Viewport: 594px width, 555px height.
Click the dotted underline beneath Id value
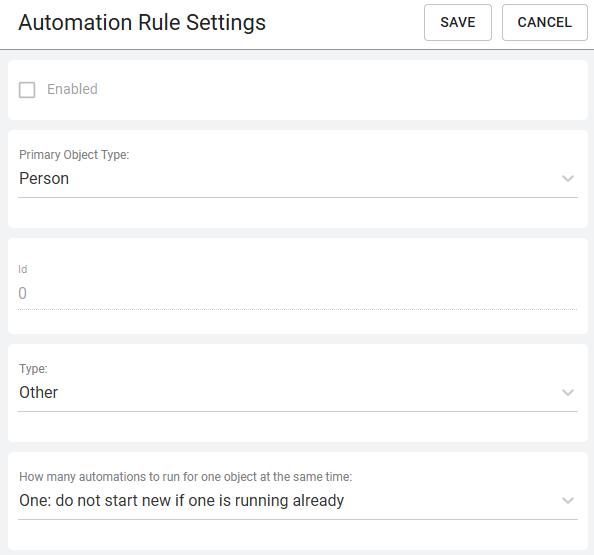(298, 310)
